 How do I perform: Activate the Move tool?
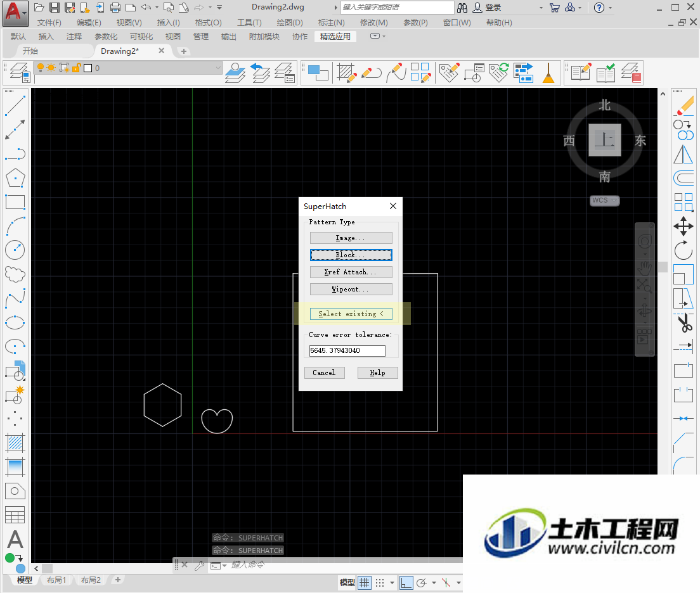click(x=684, y=226)
